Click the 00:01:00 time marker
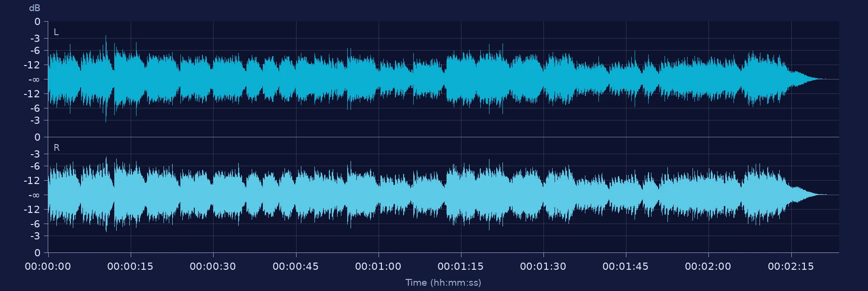 378,266
